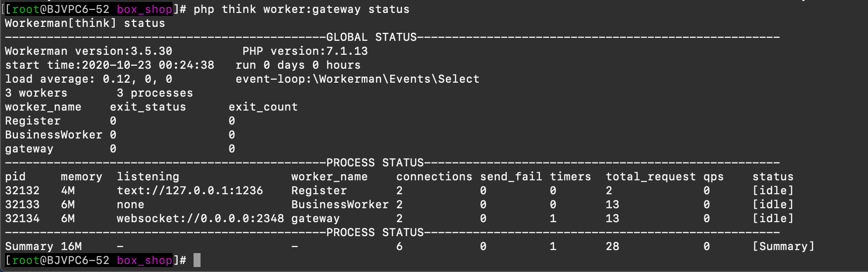This screenshot has width=868, height=272.
Task: Click the websocket://0.0.0.0:2348 listening address
Action: 200,219
